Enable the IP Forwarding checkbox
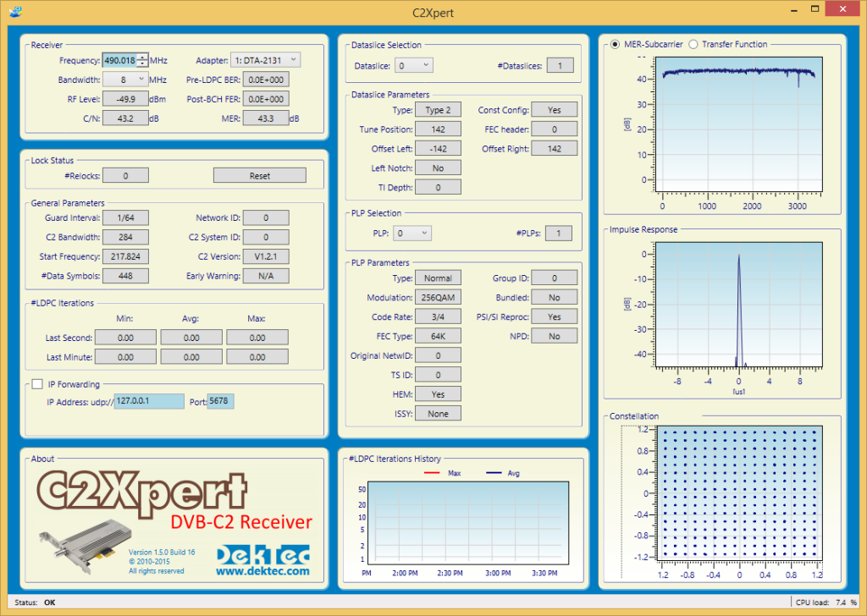Image resolution: width=867 pixels, height=616 pixels. click(x=37, y=383)
